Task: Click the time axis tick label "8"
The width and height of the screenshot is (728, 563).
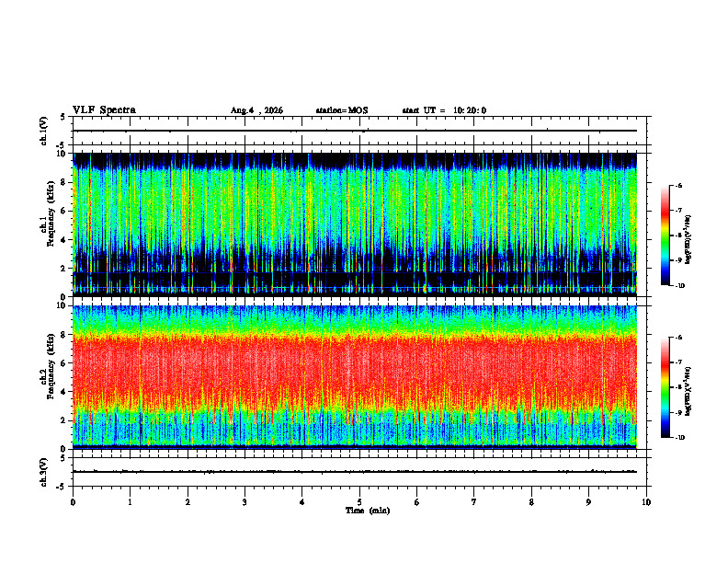Action: tap(531, 502)
